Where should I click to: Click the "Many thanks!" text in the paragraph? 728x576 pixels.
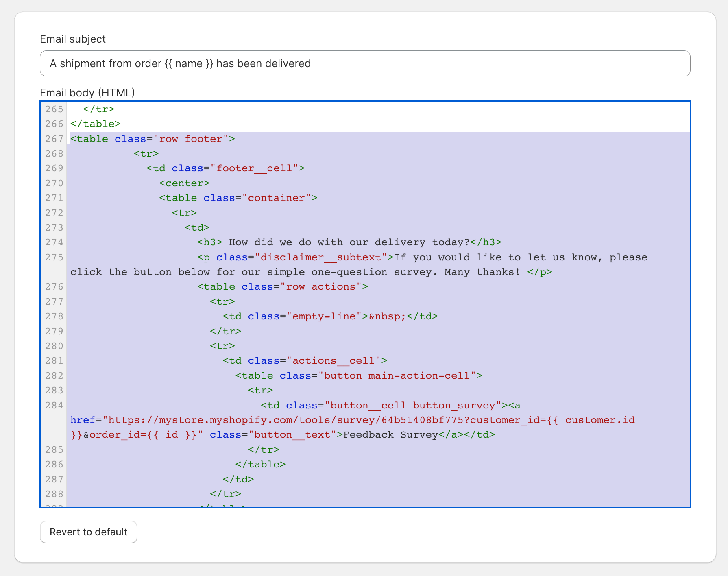point(482,272)
